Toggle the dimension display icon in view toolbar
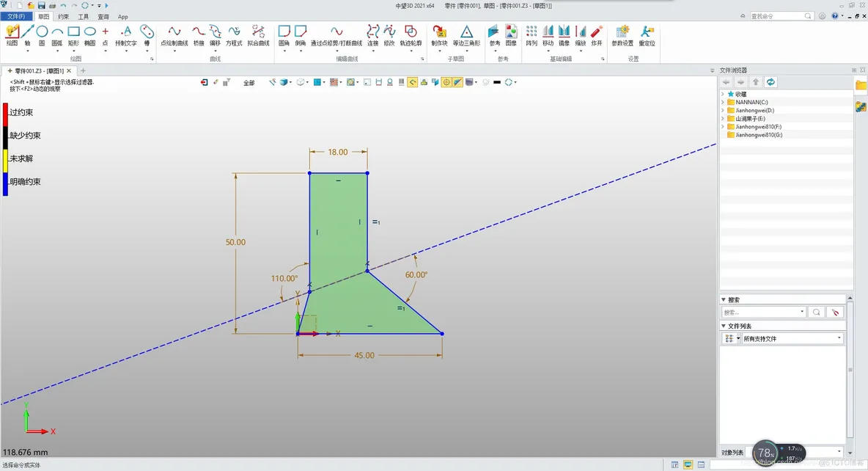868x471 pixels. [378, 82]
